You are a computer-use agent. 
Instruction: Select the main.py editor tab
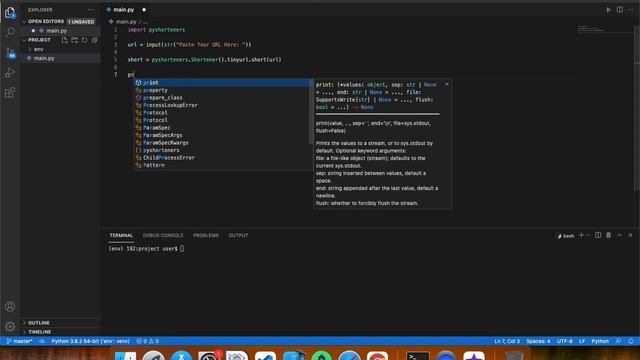pos(124,9)
